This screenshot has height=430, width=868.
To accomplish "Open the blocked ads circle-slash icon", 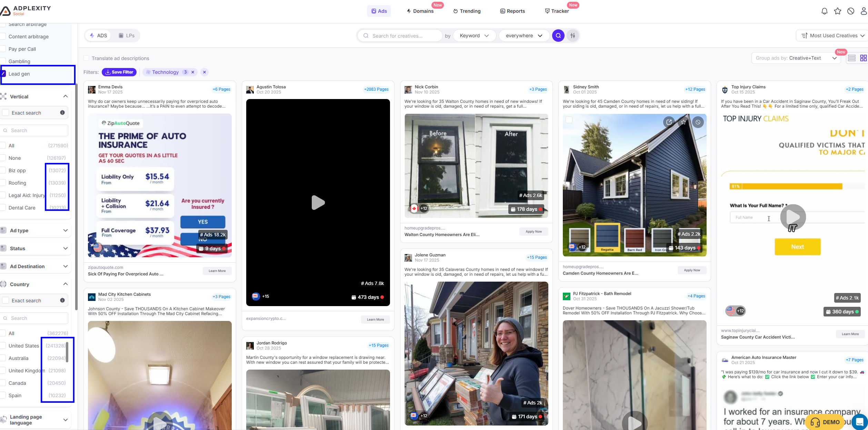I will click(x=850, y=11).
